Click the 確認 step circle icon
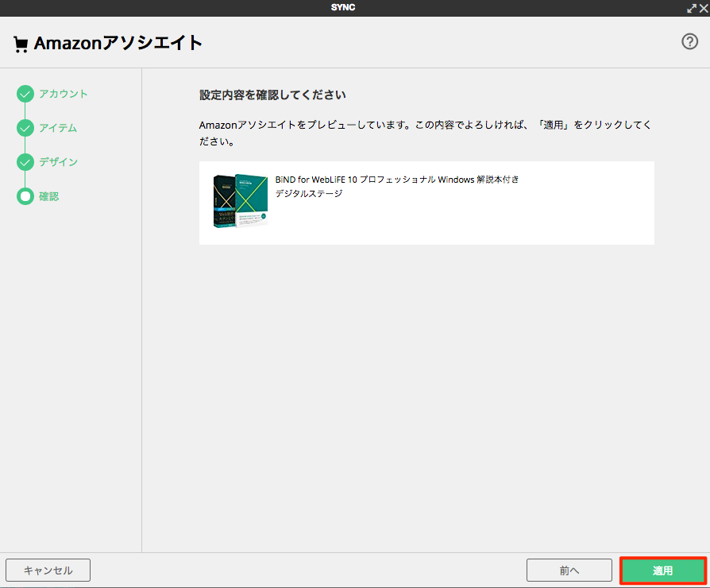 coord(25,196)
